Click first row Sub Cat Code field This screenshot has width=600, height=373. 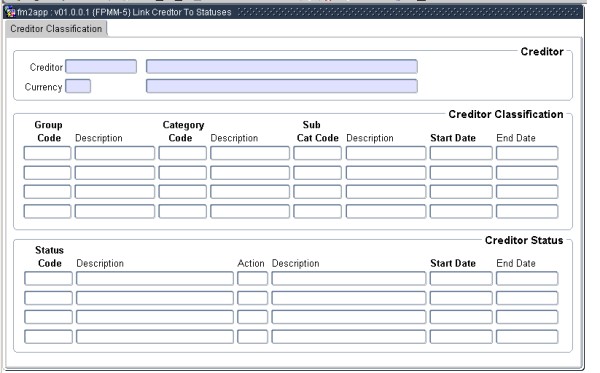318,153
